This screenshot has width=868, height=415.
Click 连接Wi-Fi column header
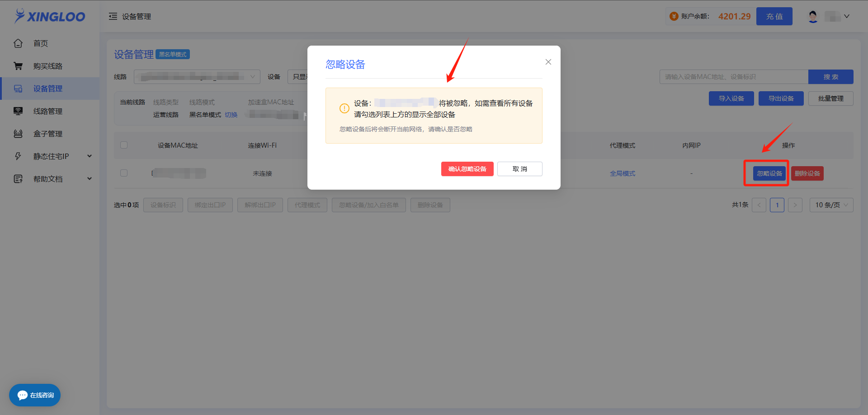(262, 145)
